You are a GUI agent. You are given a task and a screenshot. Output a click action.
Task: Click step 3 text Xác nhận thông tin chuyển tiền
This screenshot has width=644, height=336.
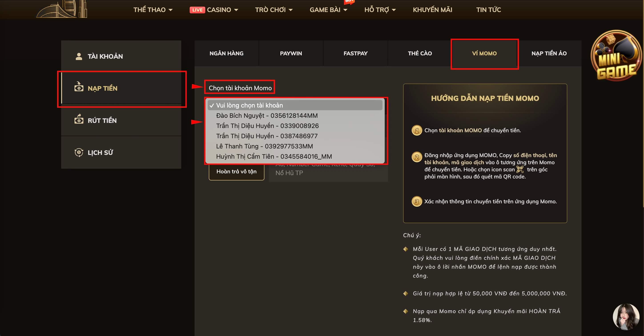pyautogui.click(x=491, y=201)
